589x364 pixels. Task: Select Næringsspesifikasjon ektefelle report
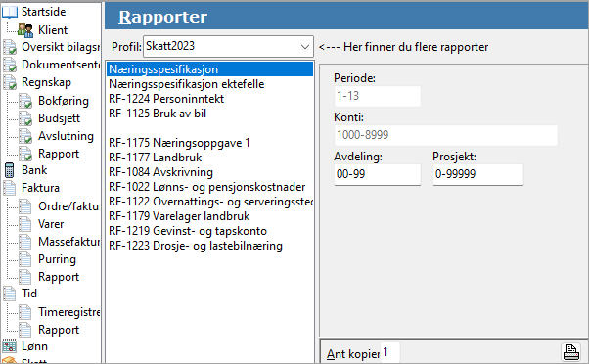(x=209, y=84)
